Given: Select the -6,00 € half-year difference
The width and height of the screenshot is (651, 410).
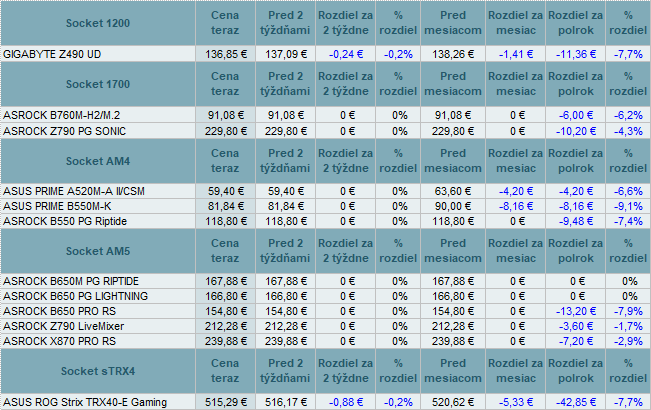Looking at the screenshot, I should coord(575,115).
